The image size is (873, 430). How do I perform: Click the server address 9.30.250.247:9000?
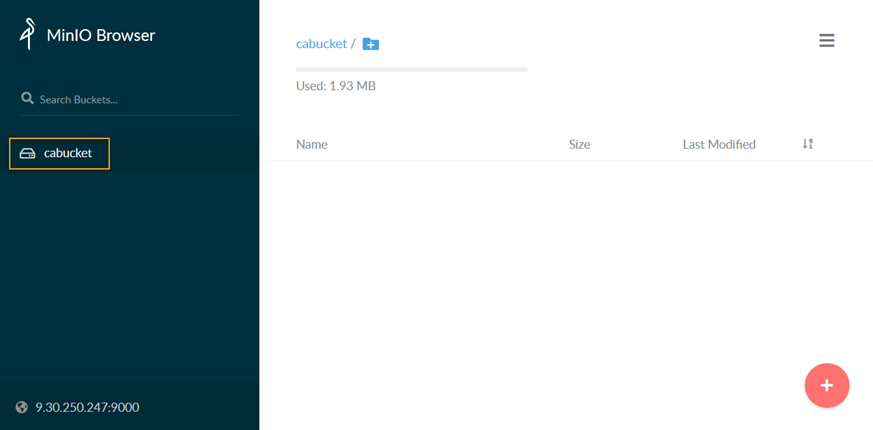87,407
